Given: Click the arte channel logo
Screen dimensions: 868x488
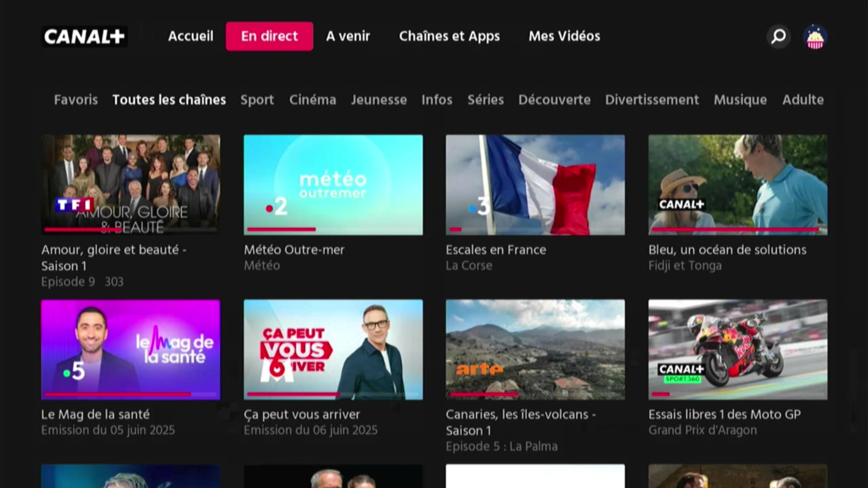Looking at the screenshot, I should pyautogui.click(x=479, y=370).
